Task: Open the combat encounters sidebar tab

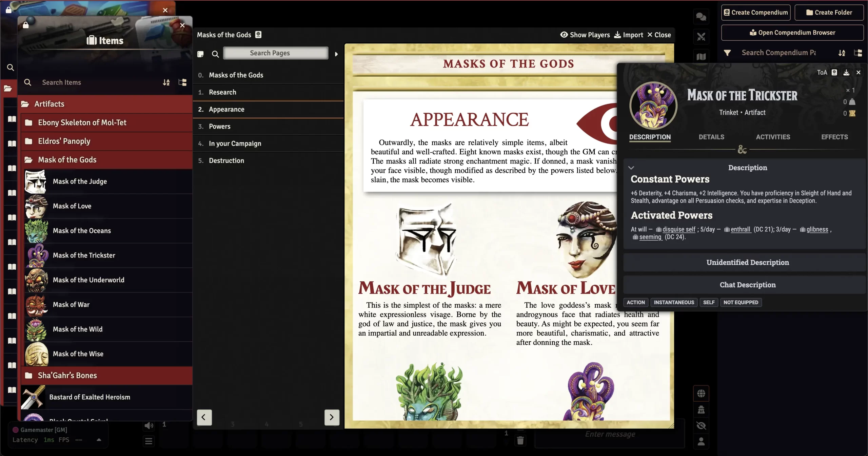Action: (701, 37)
